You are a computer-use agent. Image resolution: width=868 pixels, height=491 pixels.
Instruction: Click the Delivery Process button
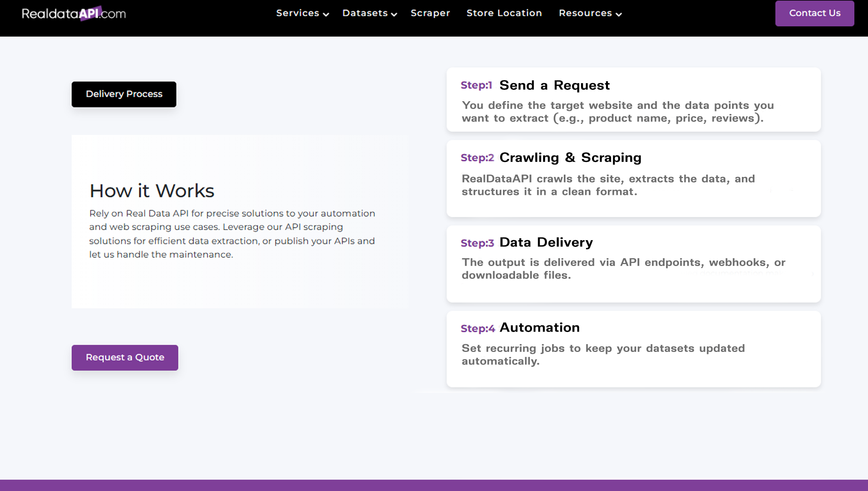tap(124, 94)
